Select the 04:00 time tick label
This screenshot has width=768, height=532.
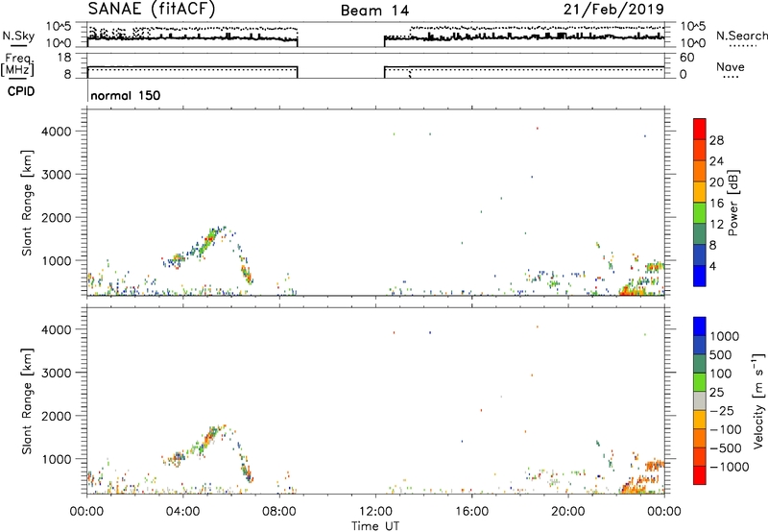[182, 512]
